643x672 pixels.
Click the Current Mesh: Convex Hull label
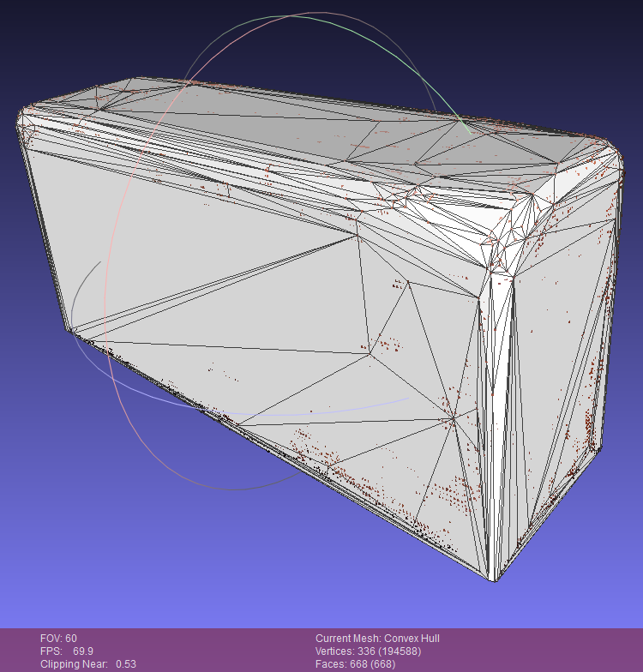[x=377, y=639]
